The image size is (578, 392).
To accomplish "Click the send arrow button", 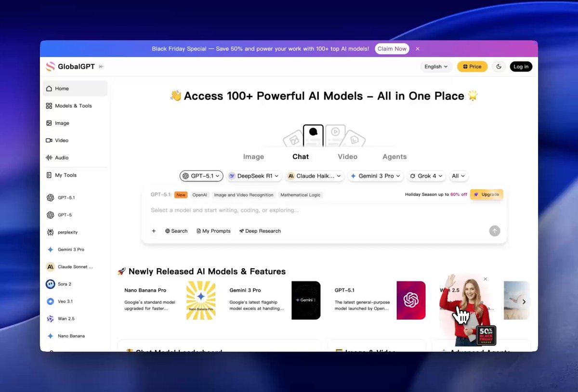I will [495, 231].
